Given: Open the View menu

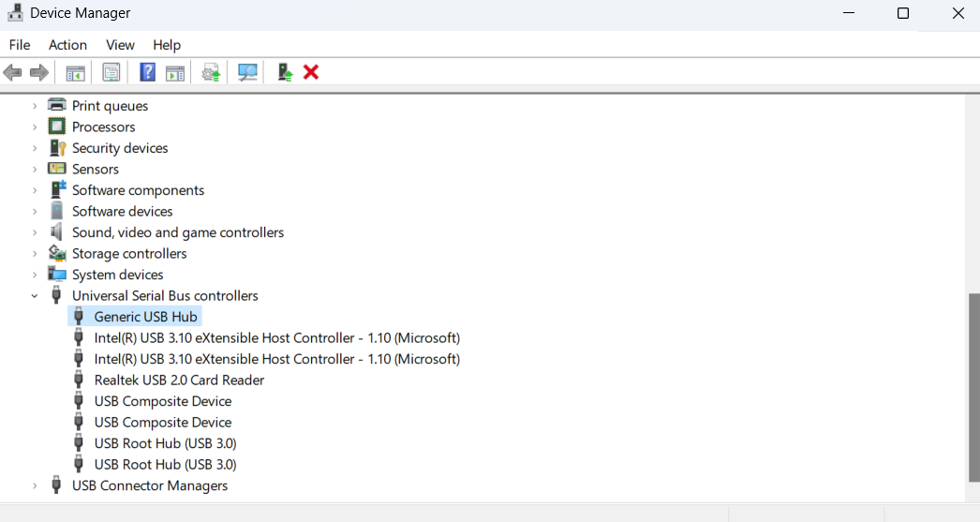Looking at the screenshot, I should pos(120,45).
